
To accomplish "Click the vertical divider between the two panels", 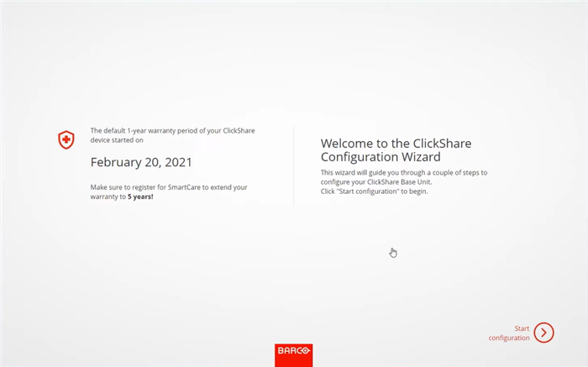I will coord(294,166).
